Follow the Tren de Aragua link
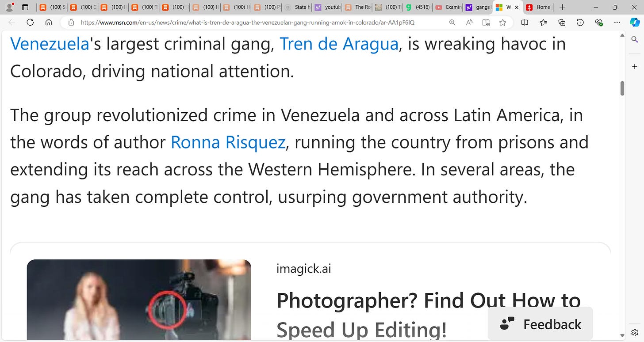The image size is (644, 342). [339, 44]
